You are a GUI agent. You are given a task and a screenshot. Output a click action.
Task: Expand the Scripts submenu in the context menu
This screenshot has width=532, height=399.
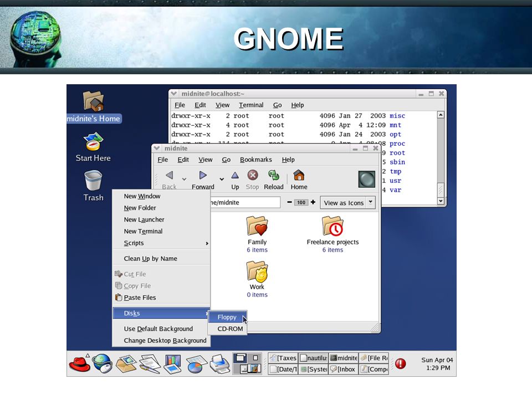[161, 243]
